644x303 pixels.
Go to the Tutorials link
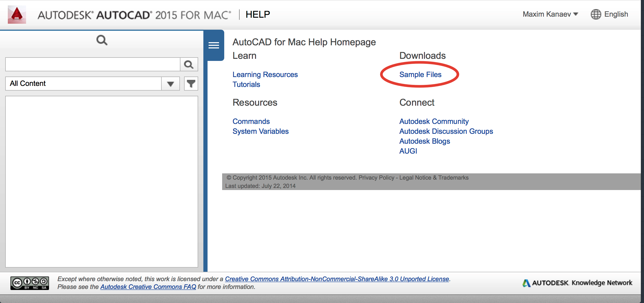pyautogui.click(x=246, y=85)
